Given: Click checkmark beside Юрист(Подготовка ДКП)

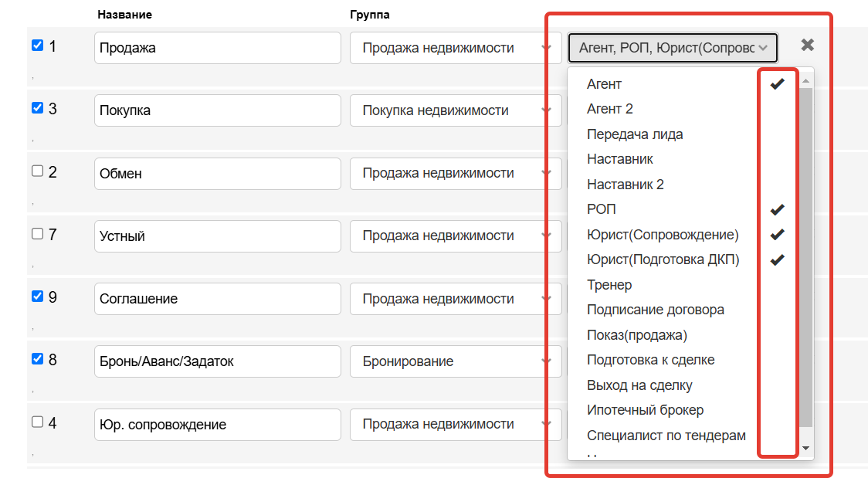Looking at the screenshot, I should (777, 259).
